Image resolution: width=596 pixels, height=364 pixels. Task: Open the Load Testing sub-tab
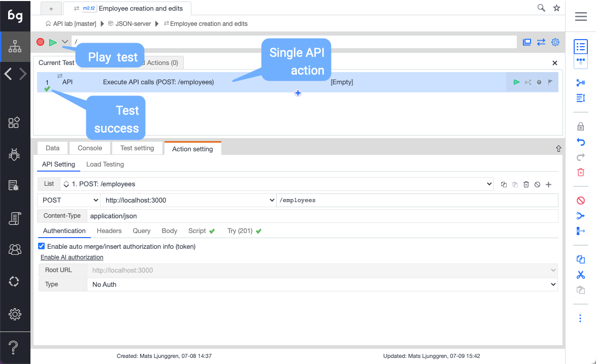pos(105,164)
